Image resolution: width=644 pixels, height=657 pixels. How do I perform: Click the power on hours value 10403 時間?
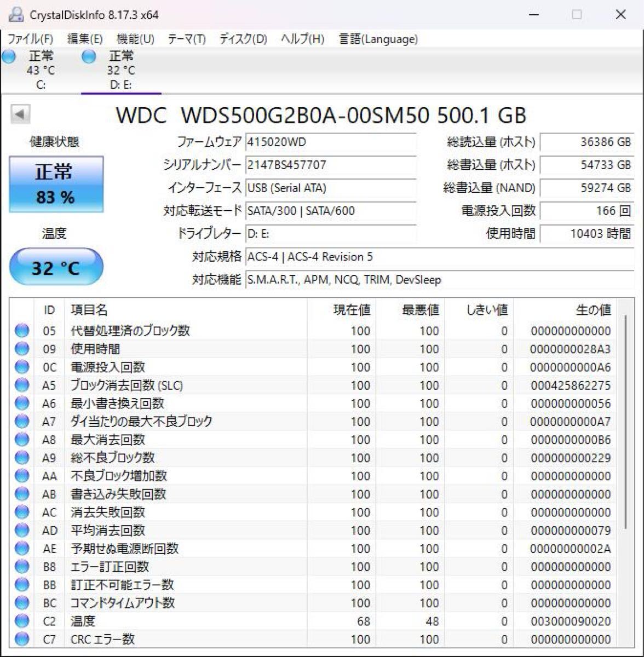(x=588, y=234)
